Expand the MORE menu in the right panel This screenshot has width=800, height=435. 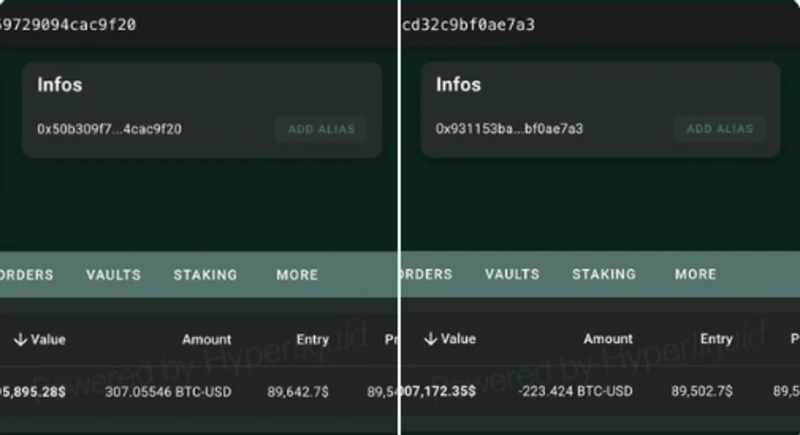point(695,274)
